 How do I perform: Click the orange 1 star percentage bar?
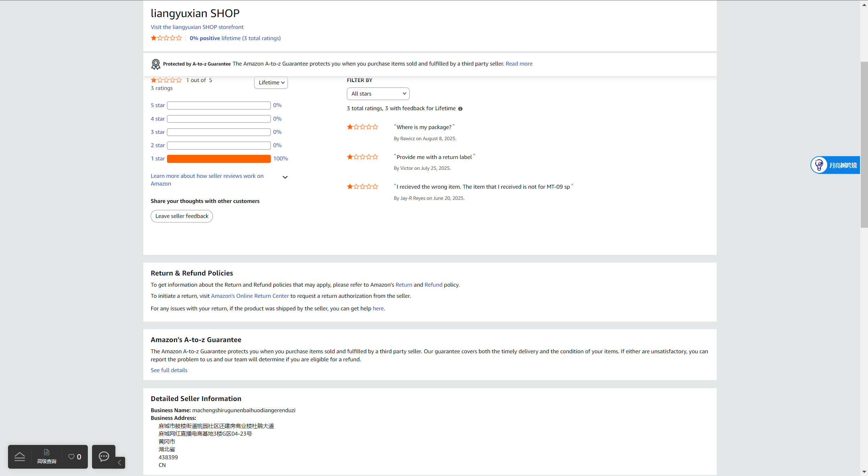(x=219, y=159)
